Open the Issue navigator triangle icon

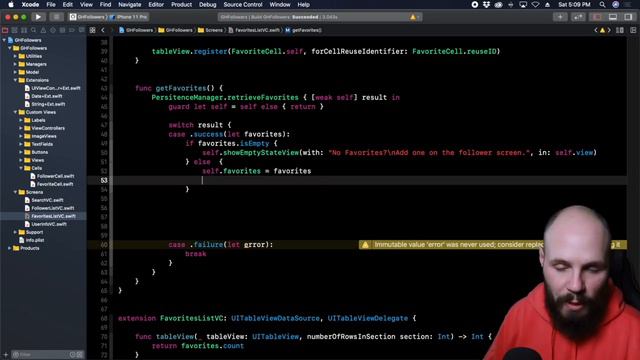[43, 30]
